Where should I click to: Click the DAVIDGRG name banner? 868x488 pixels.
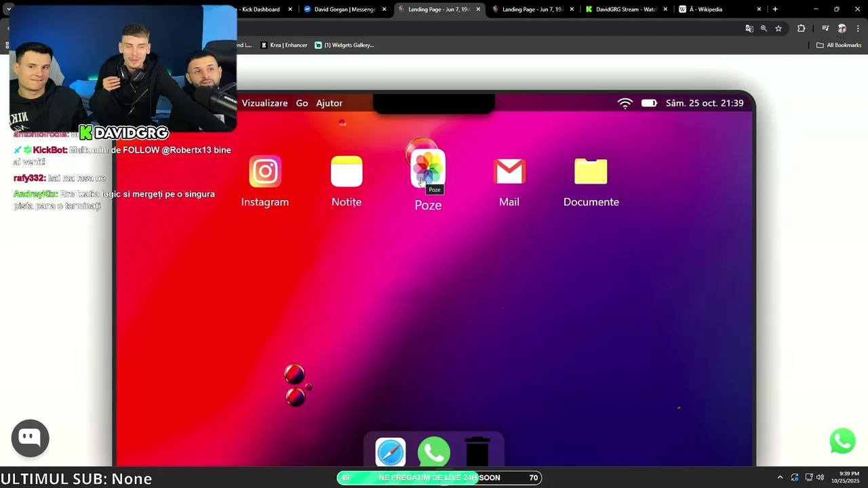(x=123, y=133)
